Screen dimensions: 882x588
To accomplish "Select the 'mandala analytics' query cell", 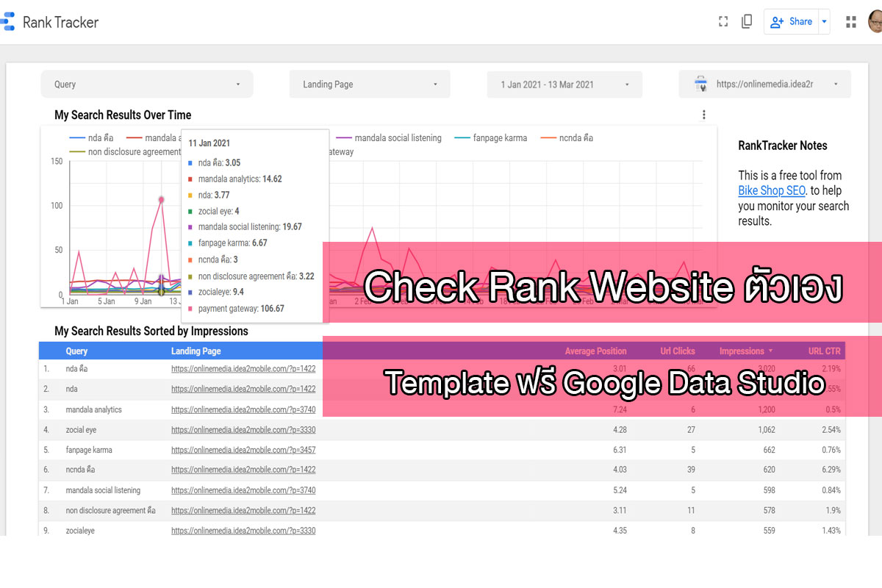I will tap(93, 409).
